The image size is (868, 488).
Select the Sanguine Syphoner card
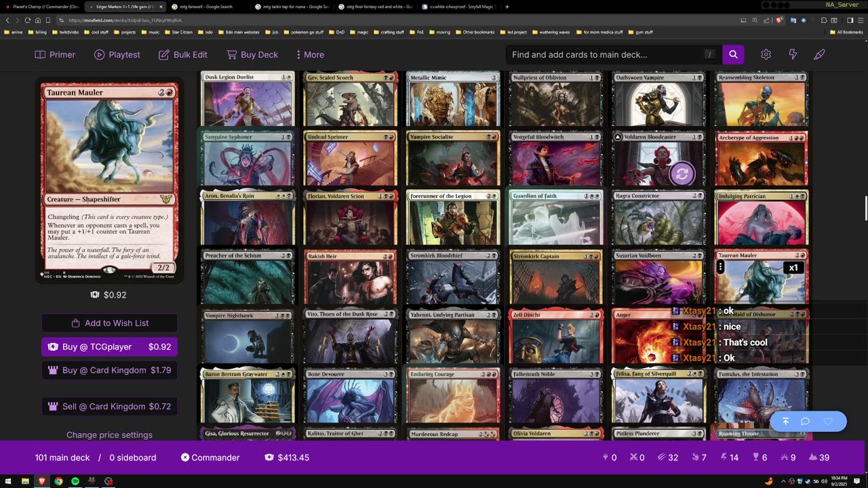(248, 159)
